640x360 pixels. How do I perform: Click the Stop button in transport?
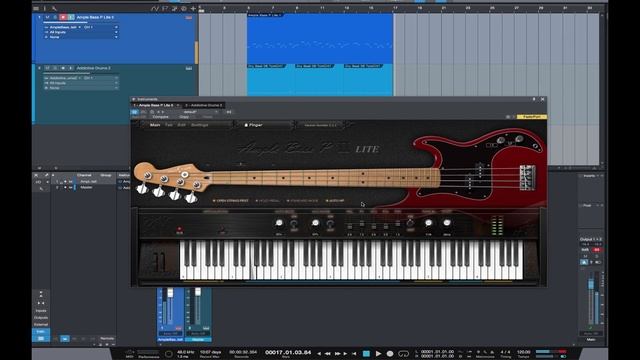(x=366, y=353)
